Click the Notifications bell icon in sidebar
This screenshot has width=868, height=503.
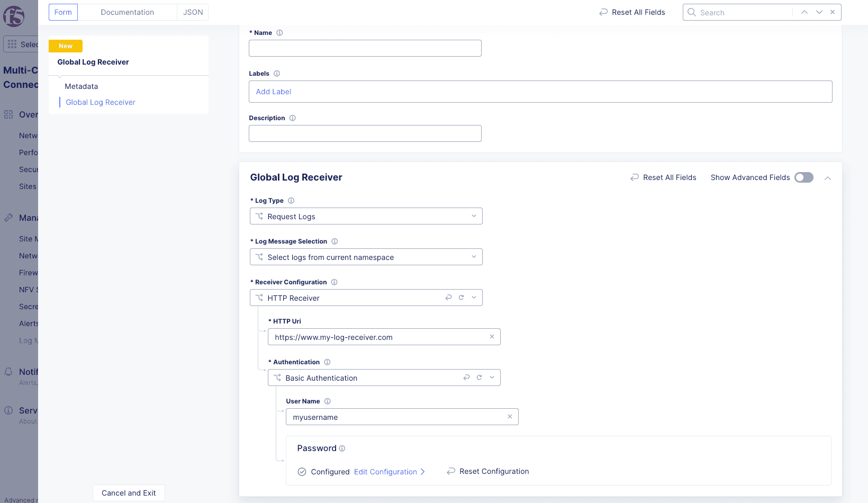[x=9, y=372]
